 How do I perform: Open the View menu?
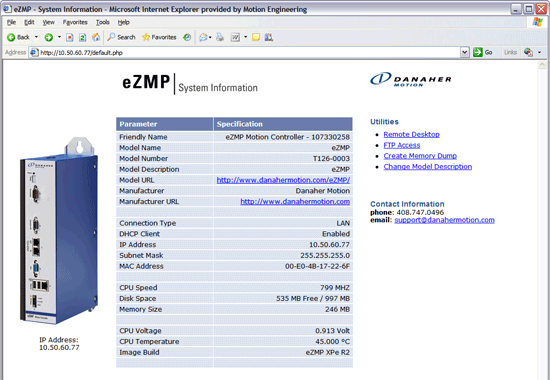pos(48,22)
